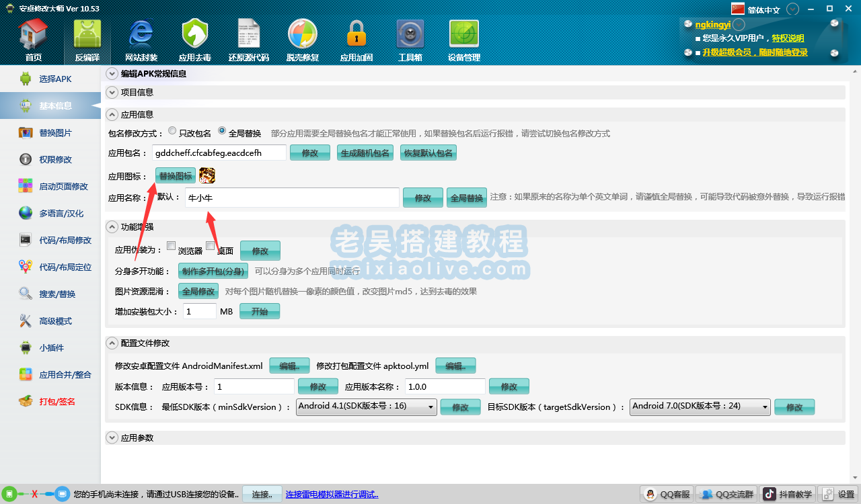Screen dimensions: 861x504
Task: Open the minSdkVersion dropdown
Action: 366,407
